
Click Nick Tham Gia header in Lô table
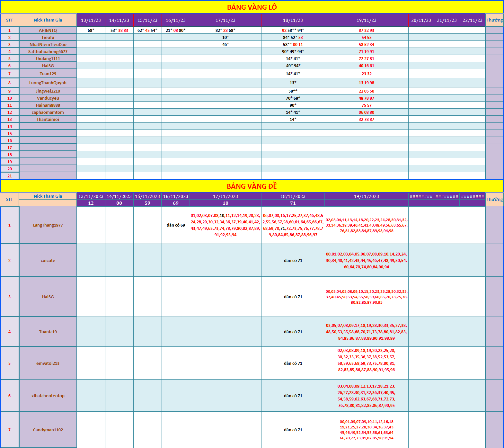(48, 20)
